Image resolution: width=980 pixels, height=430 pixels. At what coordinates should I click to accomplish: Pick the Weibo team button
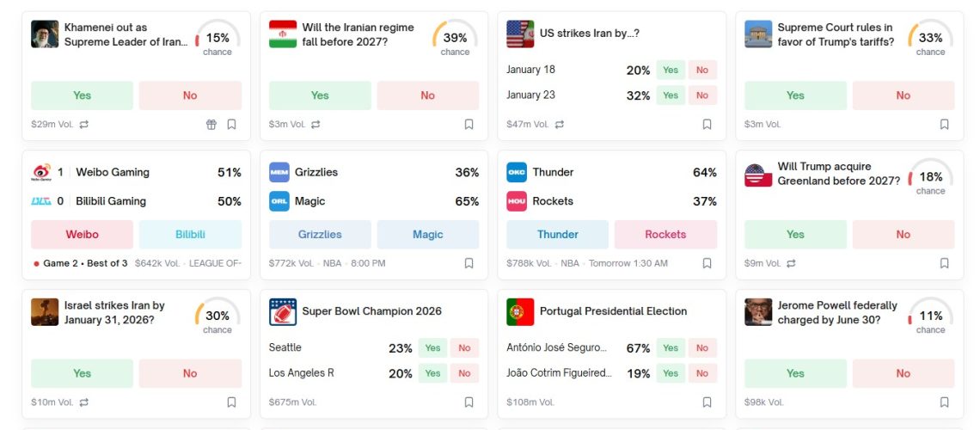(82, 235)
